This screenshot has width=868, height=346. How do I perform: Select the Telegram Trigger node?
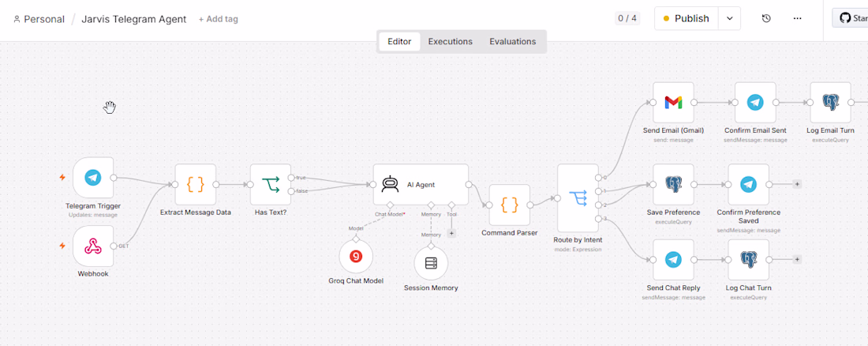[x=93, y=178]
